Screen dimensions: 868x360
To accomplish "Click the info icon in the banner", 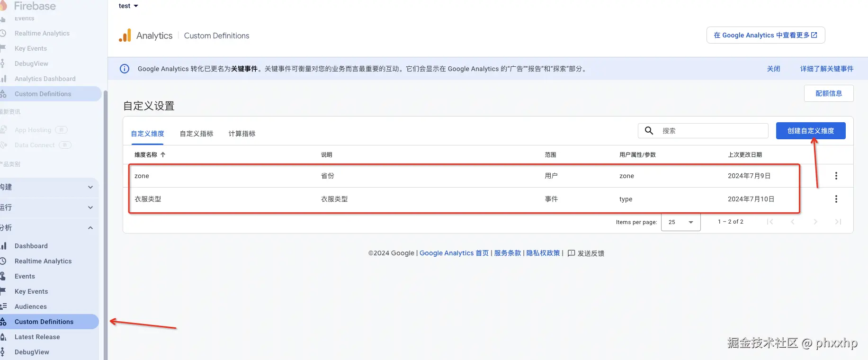I will [x=125, y=69].
